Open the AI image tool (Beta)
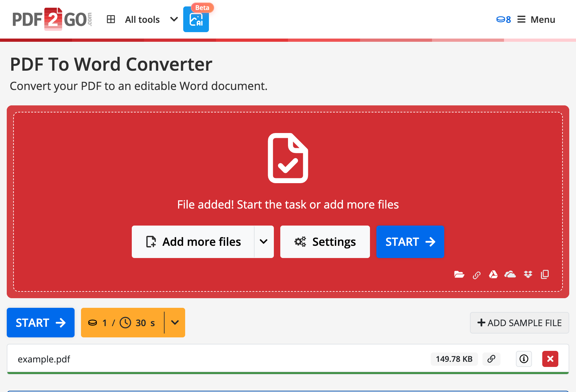576x392 pixels. 196,20
